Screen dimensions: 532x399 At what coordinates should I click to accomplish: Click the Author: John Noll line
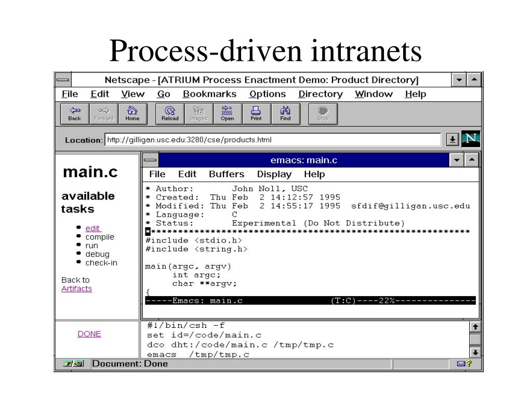pyautogui.click(x=227, y=189)
